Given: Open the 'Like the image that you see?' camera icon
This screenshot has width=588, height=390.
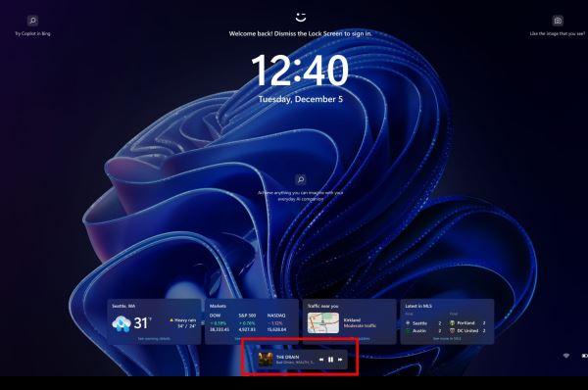Looking at the screenshot, I should point(558,21).
